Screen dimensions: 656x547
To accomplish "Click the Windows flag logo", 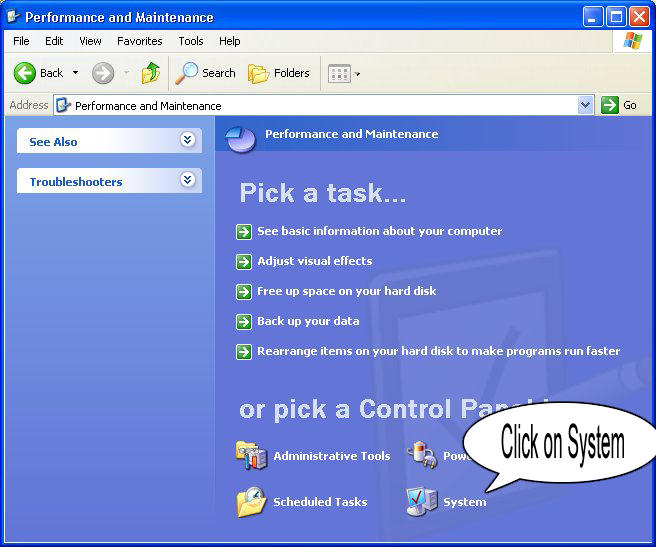I will click(633, 41).
